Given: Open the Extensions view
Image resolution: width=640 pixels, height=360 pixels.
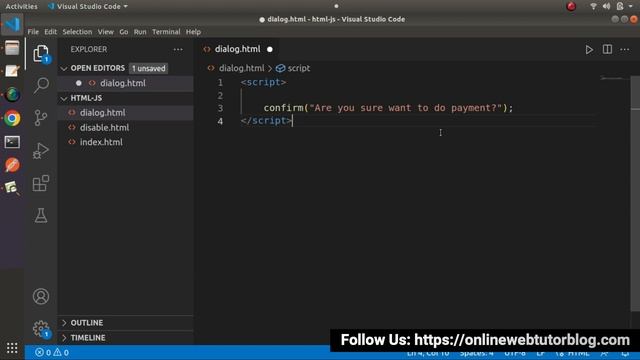Looking at the screenshot, I should [41, 183].
